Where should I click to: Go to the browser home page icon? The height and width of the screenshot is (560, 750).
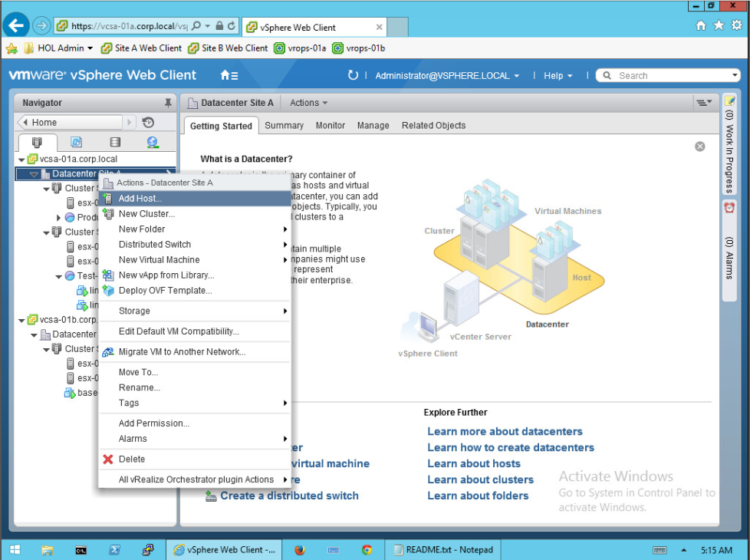(x=701, y=25)
